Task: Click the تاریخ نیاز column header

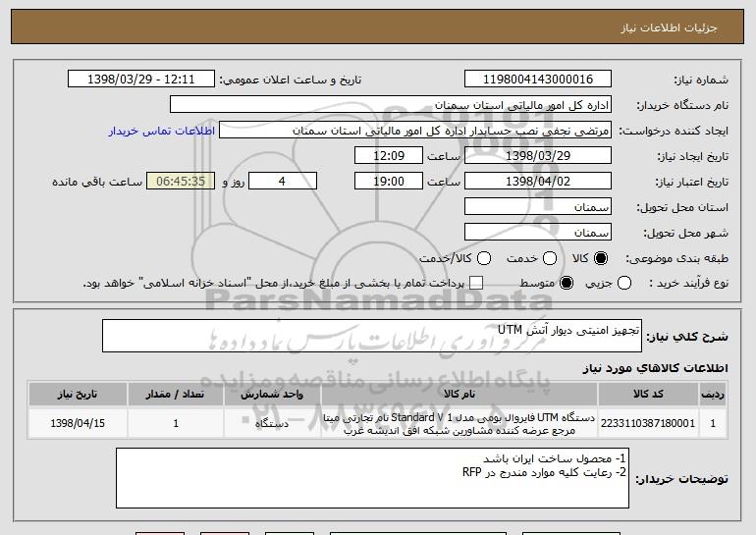Action: (78, 395)
